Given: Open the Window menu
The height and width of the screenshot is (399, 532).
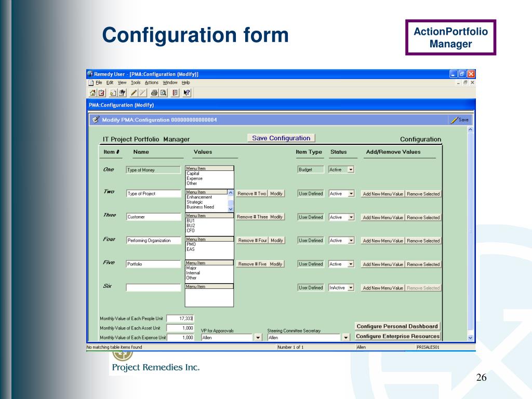Looking at the screenshot, I should pos(170,83).
